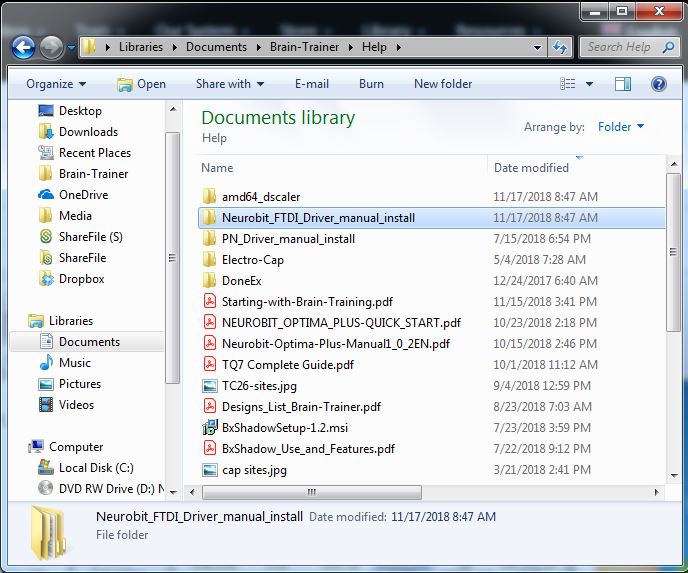Toggle the preview pane icon

[x=623, y=84]
